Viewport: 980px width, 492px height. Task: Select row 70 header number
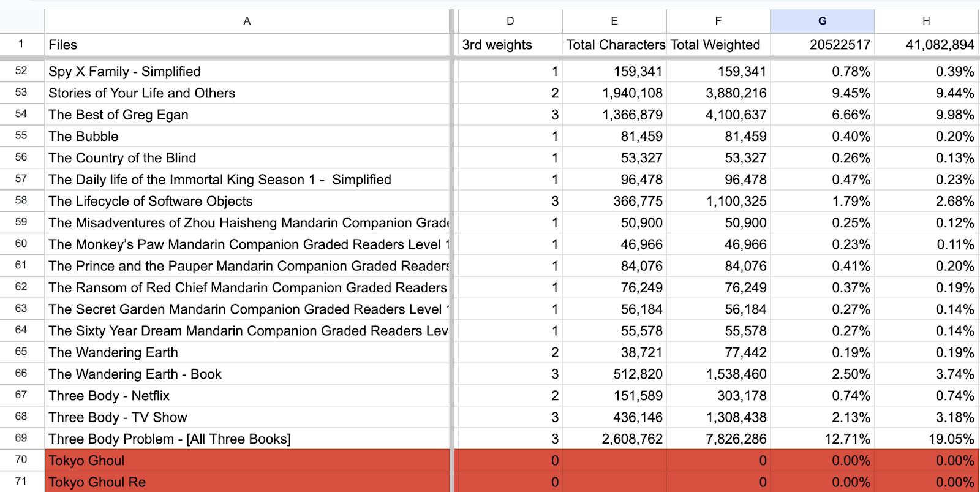[x=21, y=460]
